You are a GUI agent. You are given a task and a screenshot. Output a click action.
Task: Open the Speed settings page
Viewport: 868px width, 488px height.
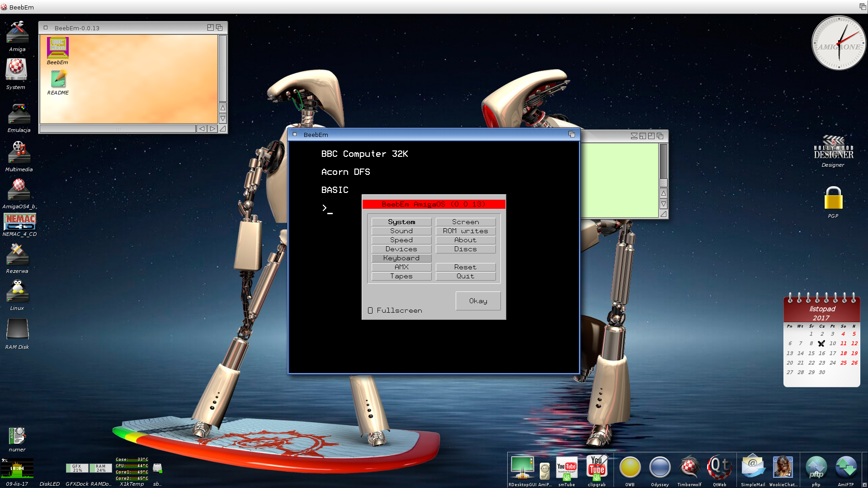pyautogui.click(x=401, y=240)
